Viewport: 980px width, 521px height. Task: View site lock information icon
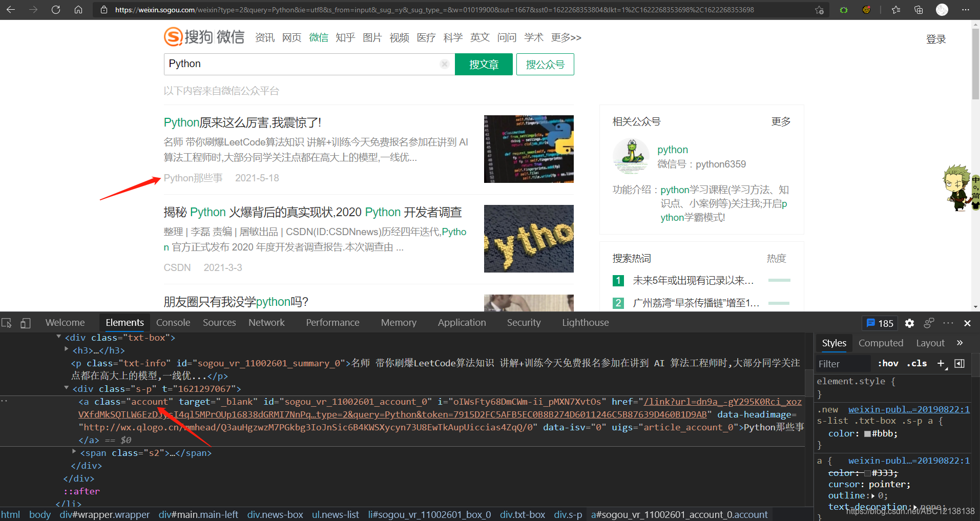104,10
